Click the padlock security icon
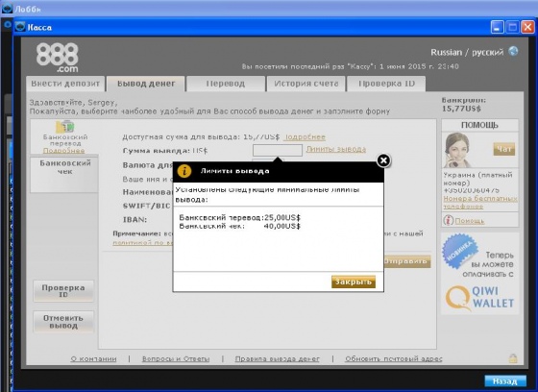 click(513, 358)
